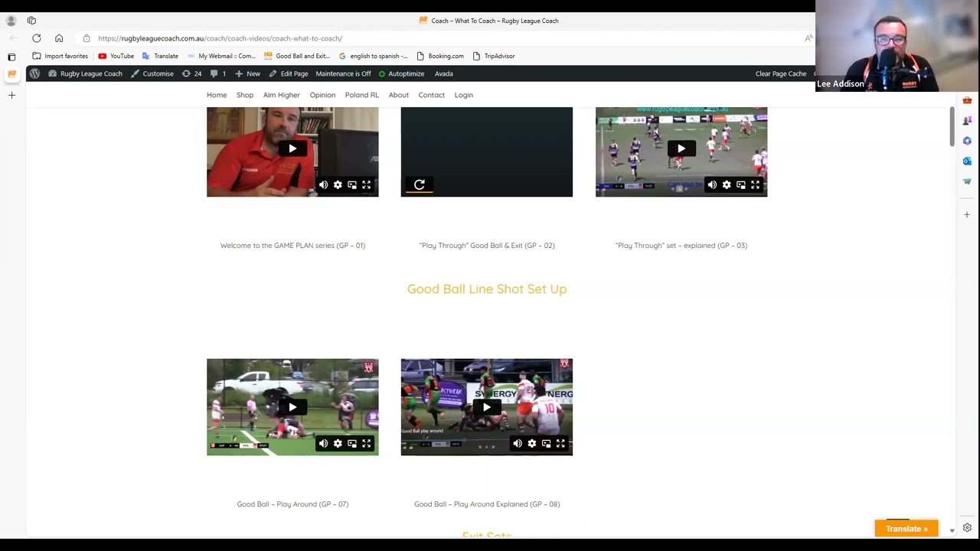Fullscreen the Play Around Explained GP-08 video

tap(561, 443)
